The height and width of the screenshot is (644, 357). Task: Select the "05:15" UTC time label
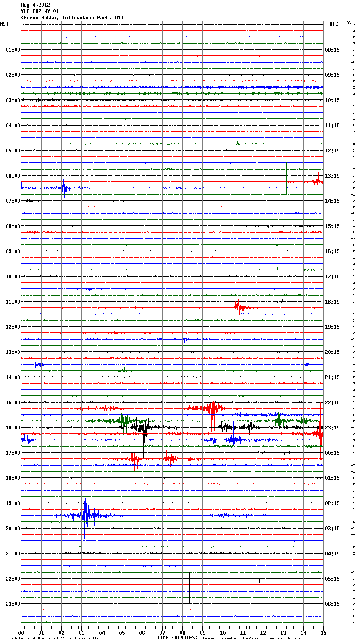coord(332,579)
